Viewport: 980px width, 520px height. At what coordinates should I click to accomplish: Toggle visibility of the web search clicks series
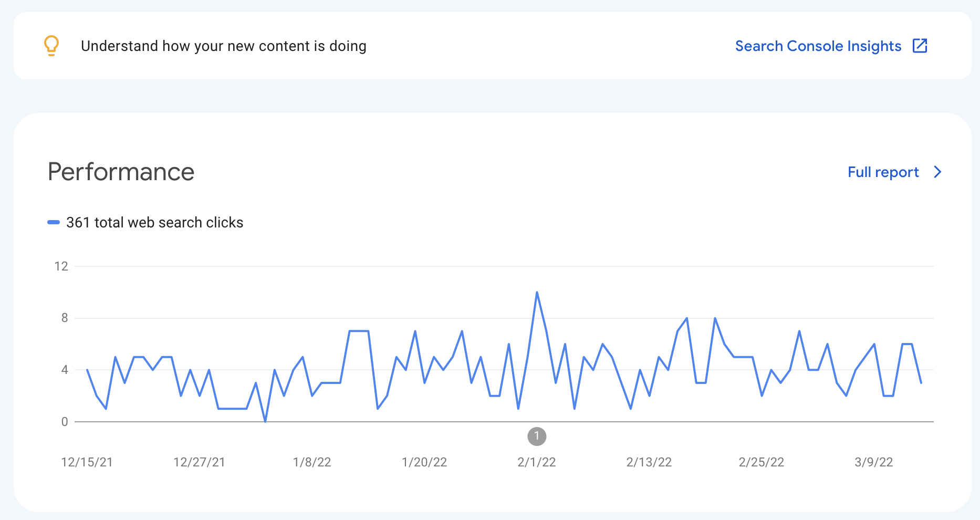[154, 222]
